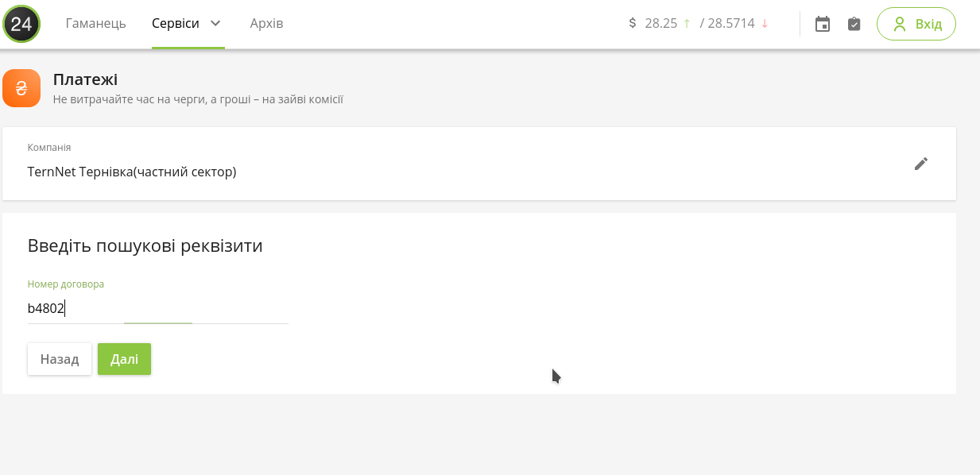
Task: Click the red down arrow rate indicator
Action: click(x=765, y=24)
